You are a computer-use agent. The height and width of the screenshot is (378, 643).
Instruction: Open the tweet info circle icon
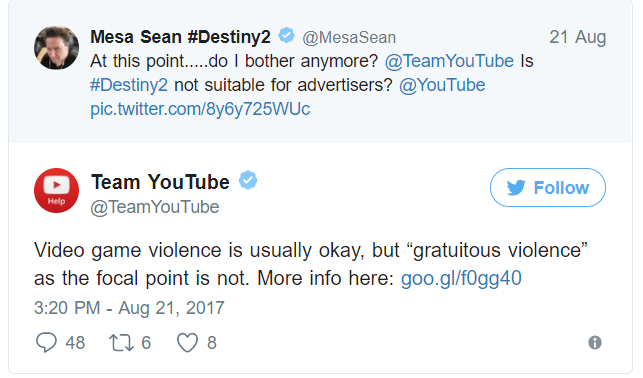pos(595,342)
